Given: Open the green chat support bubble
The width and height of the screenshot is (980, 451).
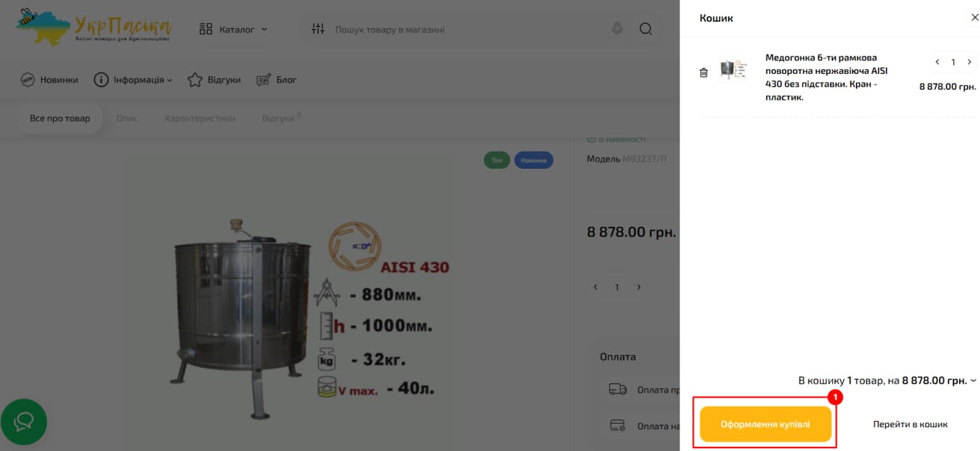Looking at the screenshot, I should [24, 422].
